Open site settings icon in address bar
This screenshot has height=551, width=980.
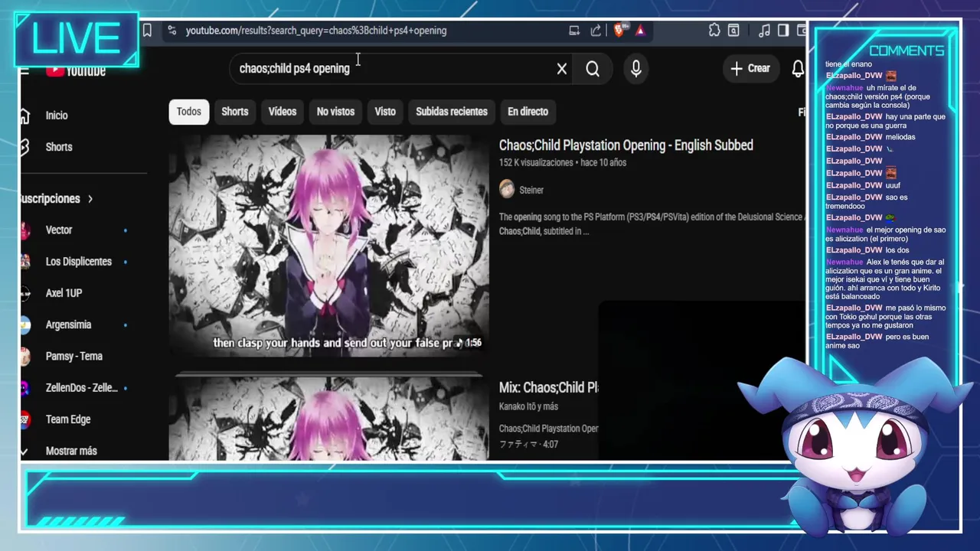point(171,31)
